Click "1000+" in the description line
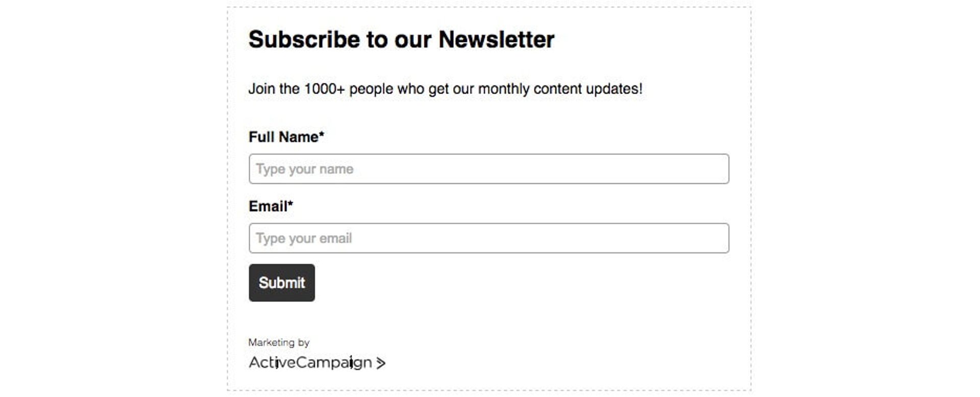Screen dimensions: 980x397 [x=325, y=89]
